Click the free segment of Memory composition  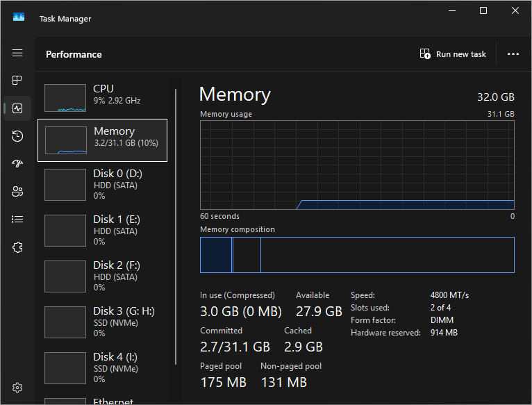pyautogui.click(x=388, y=255)
